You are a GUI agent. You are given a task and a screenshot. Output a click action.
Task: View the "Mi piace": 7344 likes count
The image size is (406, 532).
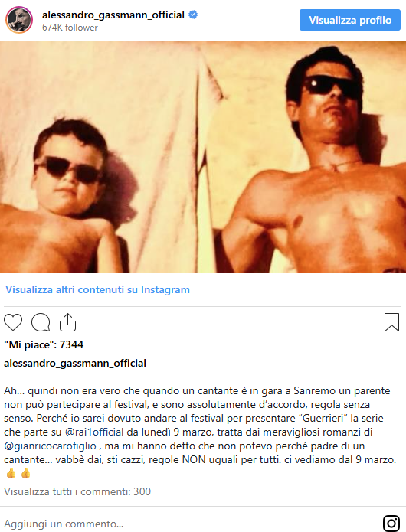pyautogui.click(x=44, y=344)
